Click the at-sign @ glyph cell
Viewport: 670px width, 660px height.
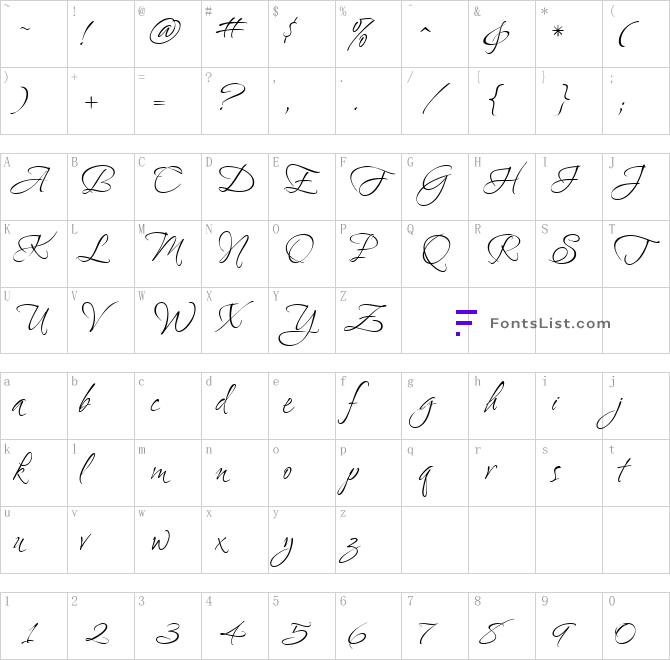coord(168,34)
